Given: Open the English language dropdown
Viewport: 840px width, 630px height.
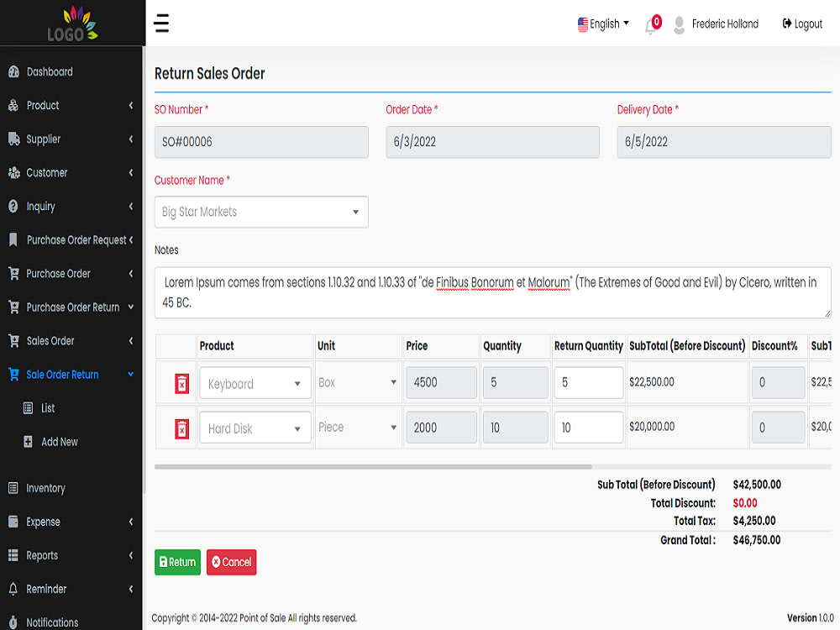Looking at the screenshot, I should [603, 24].
